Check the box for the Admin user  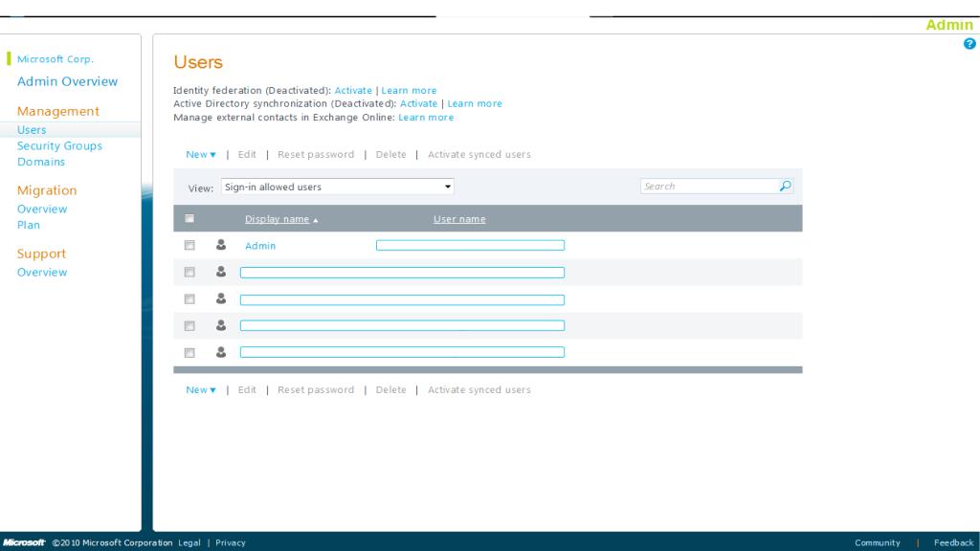(189, 246)
